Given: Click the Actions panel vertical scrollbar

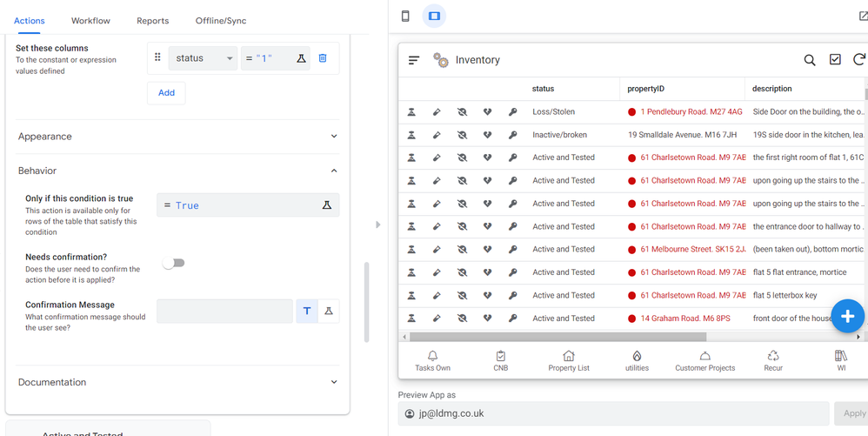Looking at the screenshot, I should 366,302.
